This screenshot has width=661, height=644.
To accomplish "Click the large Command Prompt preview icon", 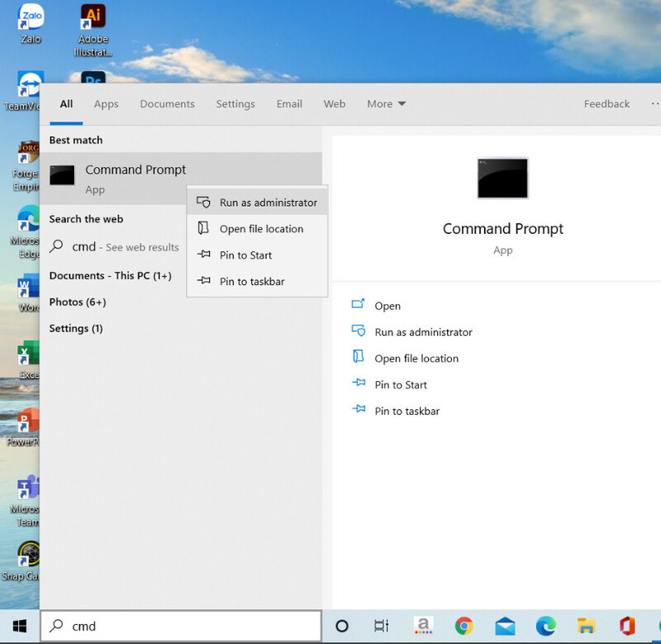I will tap(502, 178).
